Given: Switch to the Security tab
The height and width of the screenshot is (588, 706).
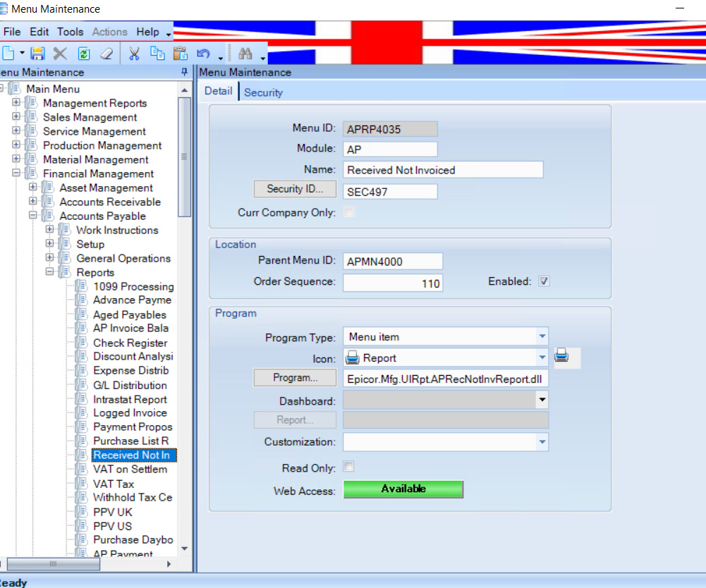Looking at the screenshot, I should pos(263,92).
